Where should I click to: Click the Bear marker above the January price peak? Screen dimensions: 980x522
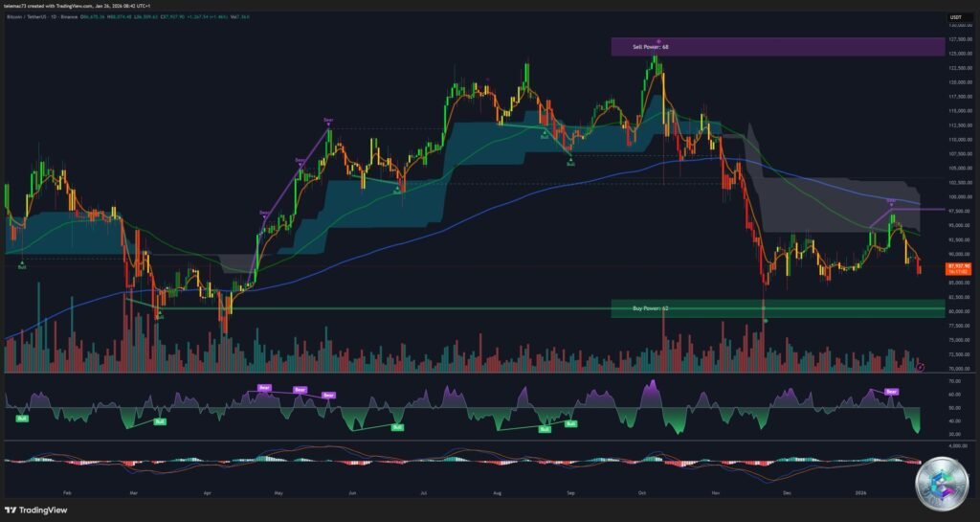(891, 201)
